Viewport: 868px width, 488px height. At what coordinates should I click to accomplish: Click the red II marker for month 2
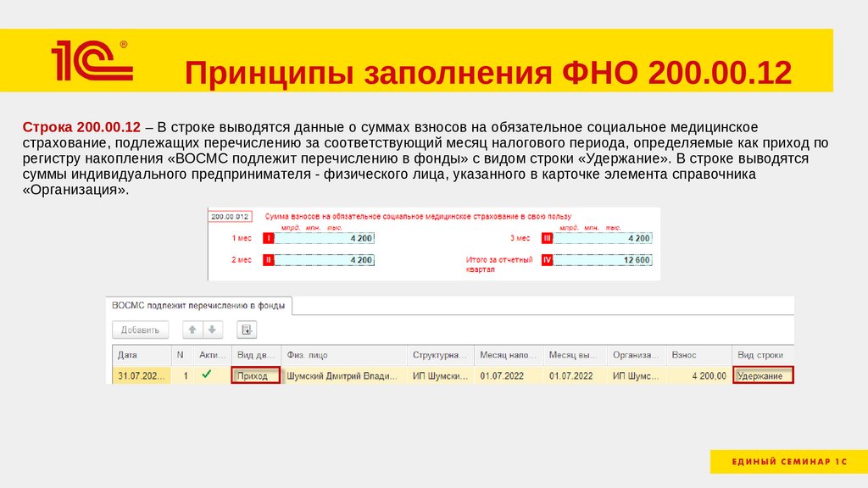coord(269,260)
